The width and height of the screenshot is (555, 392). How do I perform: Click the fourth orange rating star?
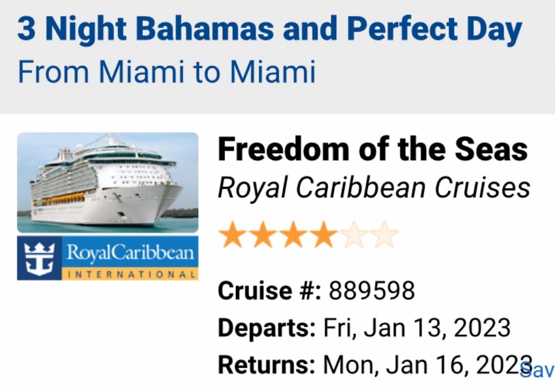pos(323,234)
